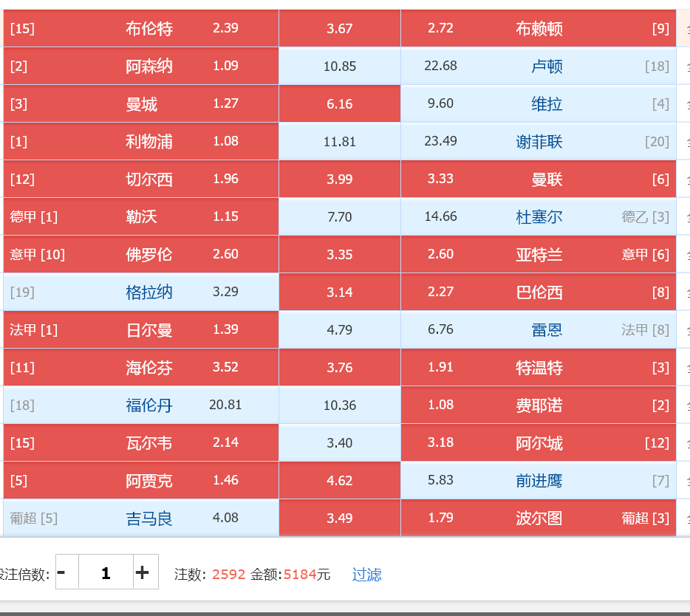Viewport: 690px width, 616px height.
Task: Click total amount value 5184元
Action: pyautogui.click(x=307, y=575)
